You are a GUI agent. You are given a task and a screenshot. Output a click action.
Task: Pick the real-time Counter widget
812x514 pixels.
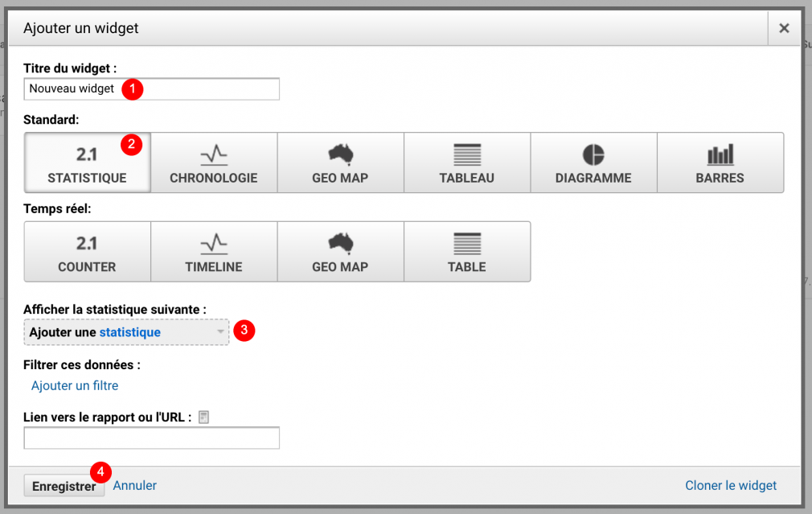click(x=87, y=252)
